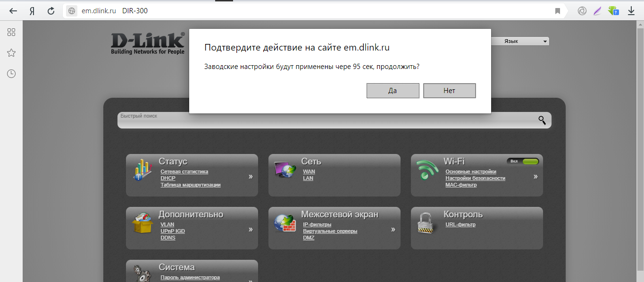Open UPnP IGD link
Viewport: 644px width, 282px height.
coord(173,231)
